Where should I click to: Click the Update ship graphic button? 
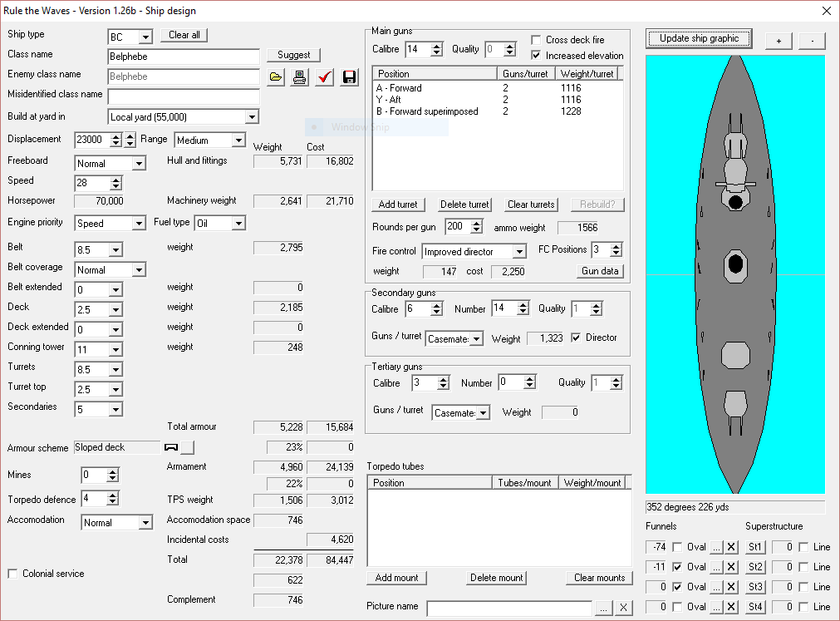pos(699,38)
